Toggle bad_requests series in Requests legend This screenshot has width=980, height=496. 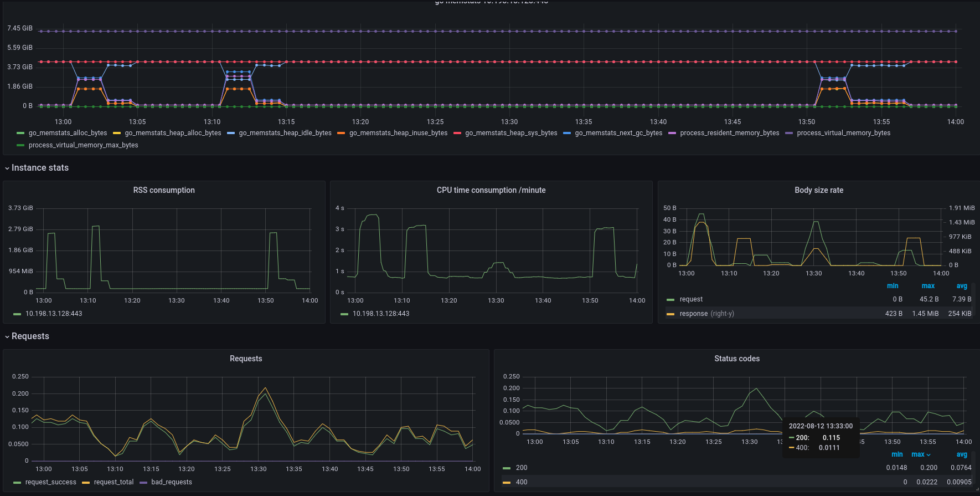[x=172, y=482]
